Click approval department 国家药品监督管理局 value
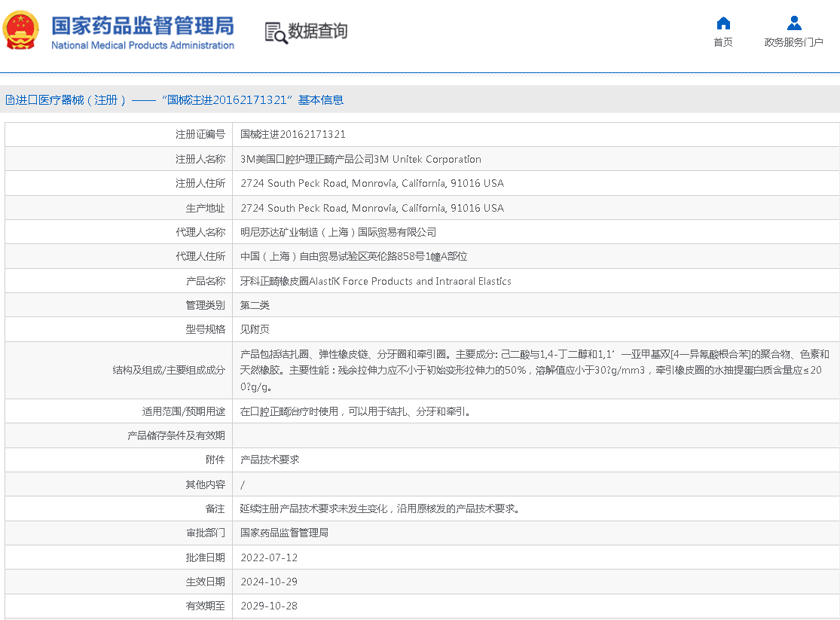The height and width of the screenshot is (620, 840). [x=284, y=533]
